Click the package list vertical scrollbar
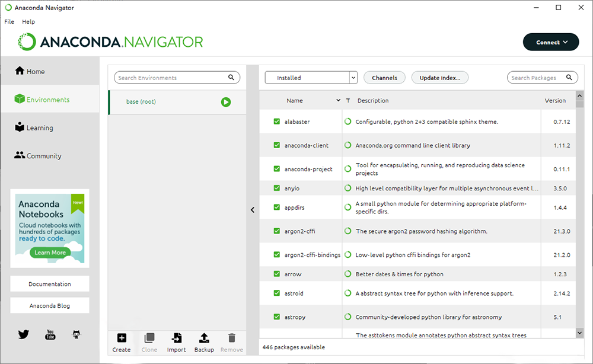 point(580,213)
